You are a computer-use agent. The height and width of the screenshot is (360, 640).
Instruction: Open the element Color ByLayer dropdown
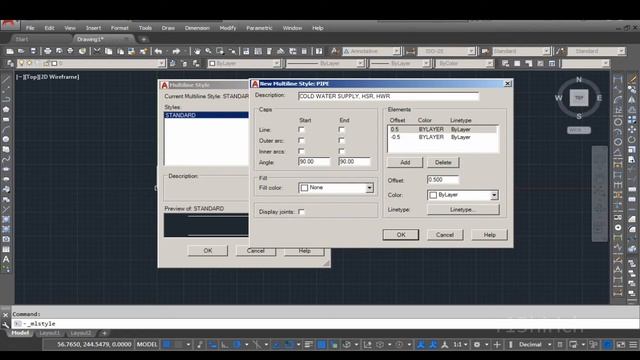[x=494, y=195]
